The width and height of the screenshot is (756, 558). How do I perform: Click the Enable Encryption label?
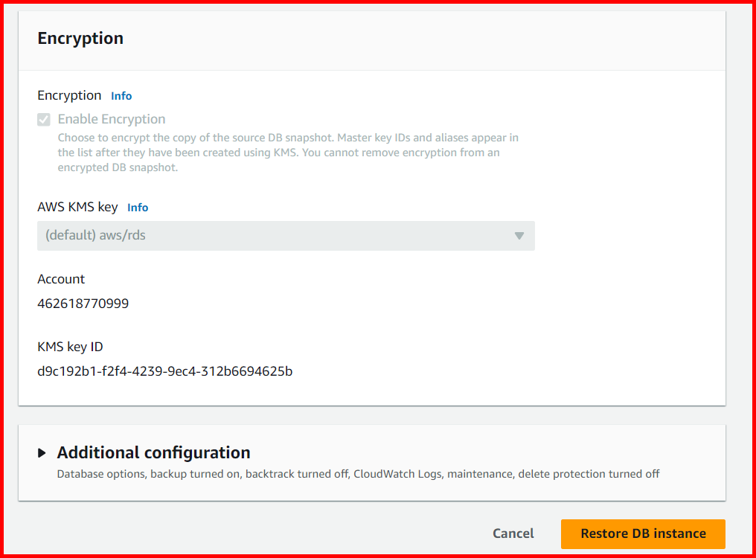111,119
